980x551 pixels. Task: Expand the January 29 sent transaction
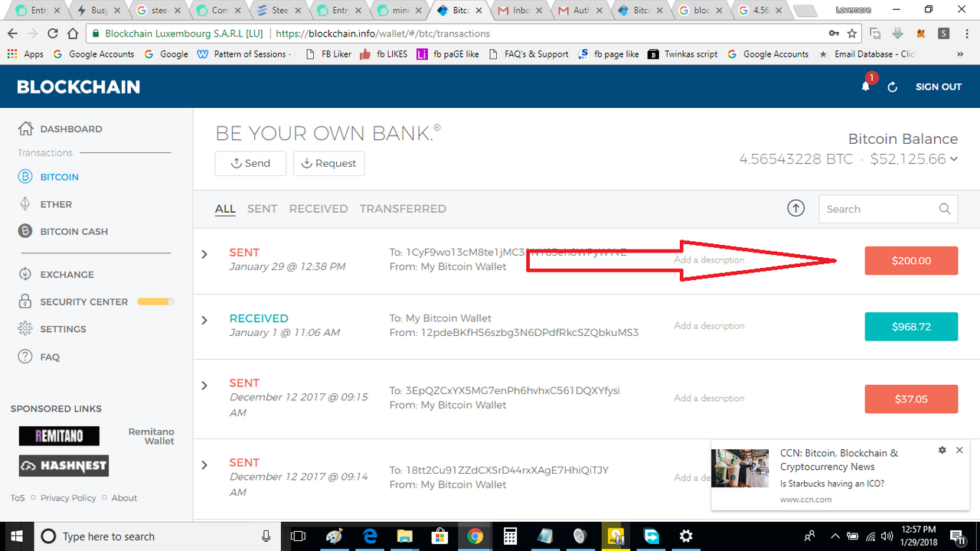coord(204,254)
